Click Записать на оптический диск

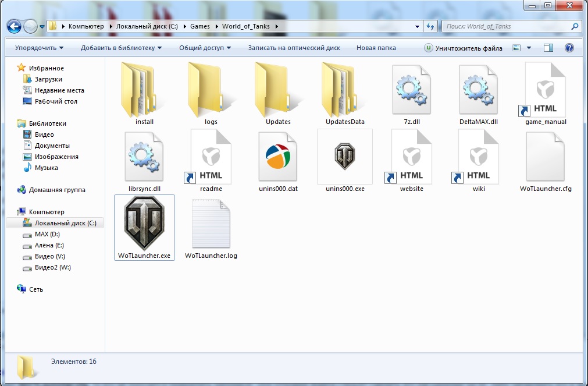[294, 48]
